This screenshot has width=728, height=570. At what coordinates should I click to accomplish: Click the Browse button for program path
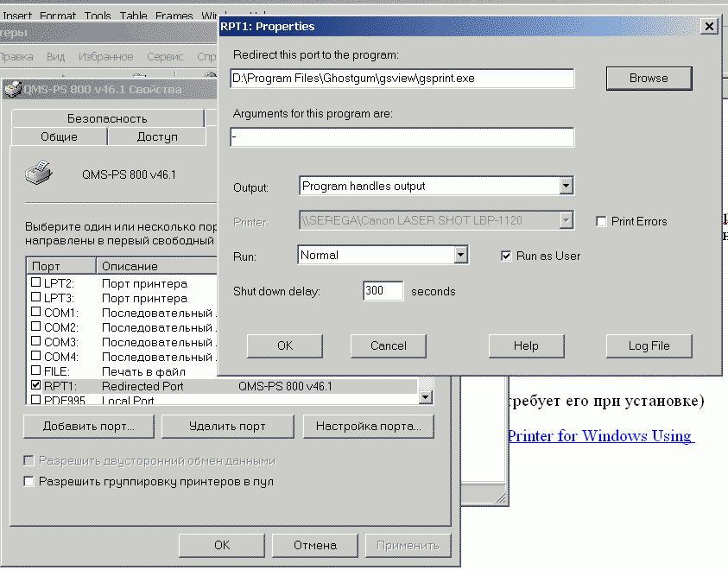pos(649,79)
